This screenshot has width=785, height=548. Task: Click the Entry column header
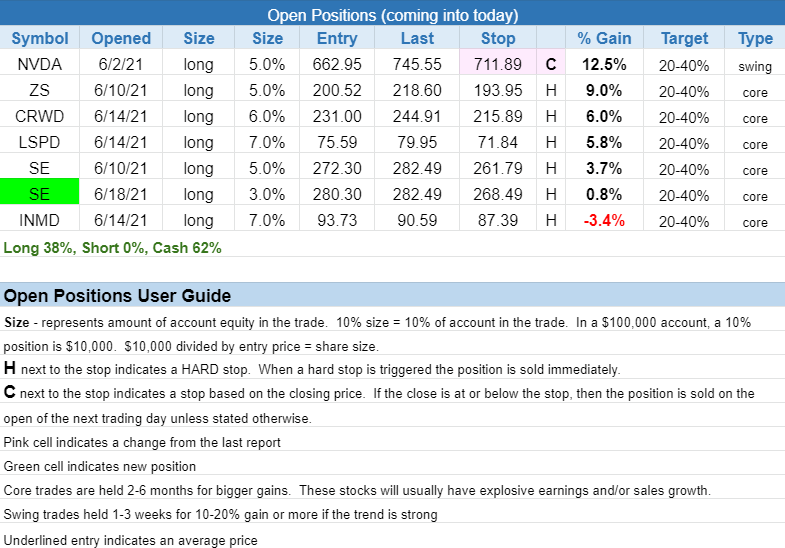(337, 38)
